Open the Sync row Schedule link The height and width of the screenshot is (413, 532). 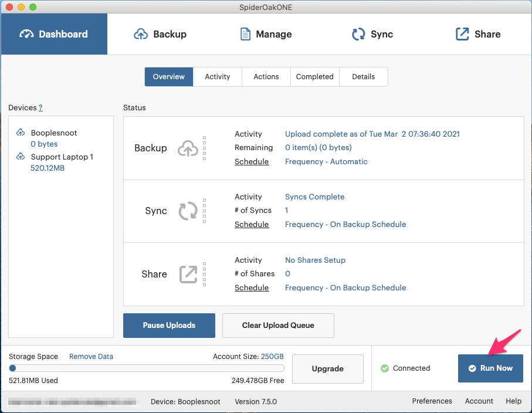tap(252, 224)
